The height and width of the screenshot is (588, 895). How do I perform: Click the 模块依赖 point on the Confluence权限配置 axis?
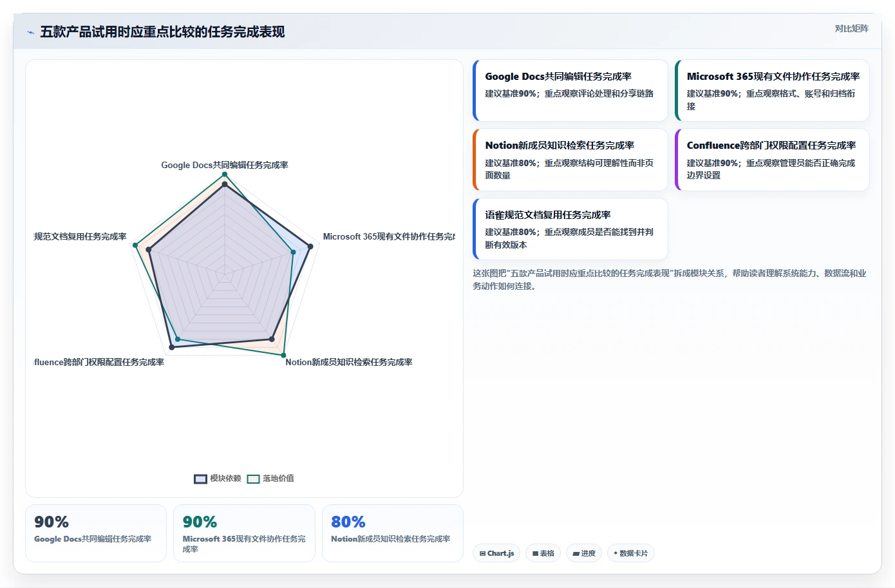coord(171,347)
